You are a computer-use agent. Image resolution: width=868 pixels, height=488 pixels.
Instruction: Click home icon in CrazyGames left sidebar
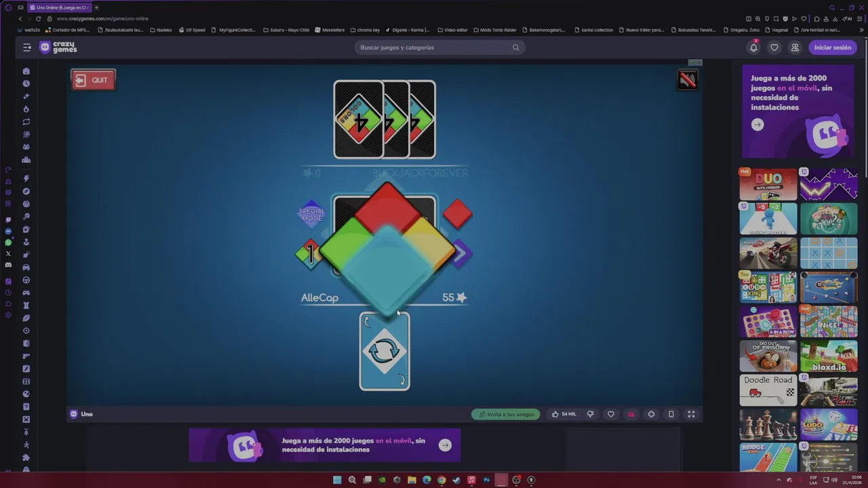pos(26,71)
